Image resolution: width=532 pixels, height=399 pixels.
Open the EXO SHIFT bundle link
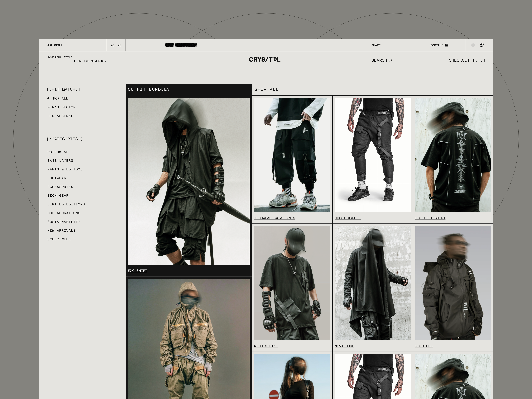138,271
